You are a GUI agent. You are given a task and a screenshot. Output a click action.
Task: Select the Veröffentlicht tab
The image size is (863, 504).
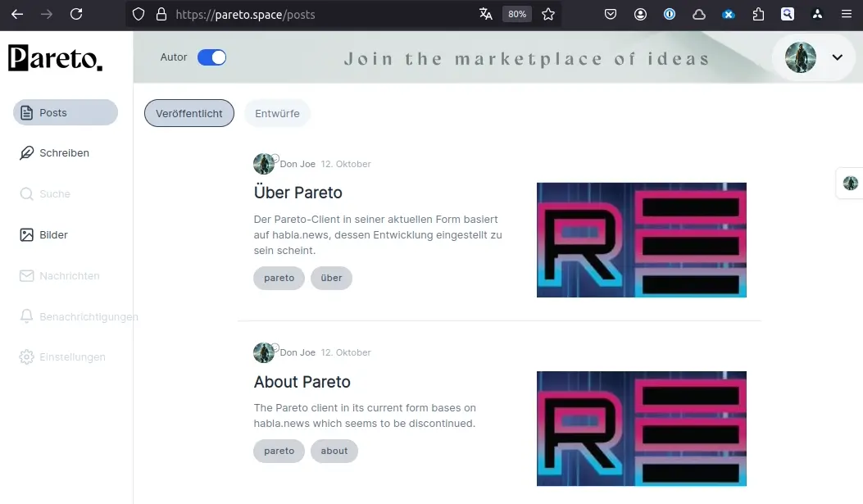(189, 113)
